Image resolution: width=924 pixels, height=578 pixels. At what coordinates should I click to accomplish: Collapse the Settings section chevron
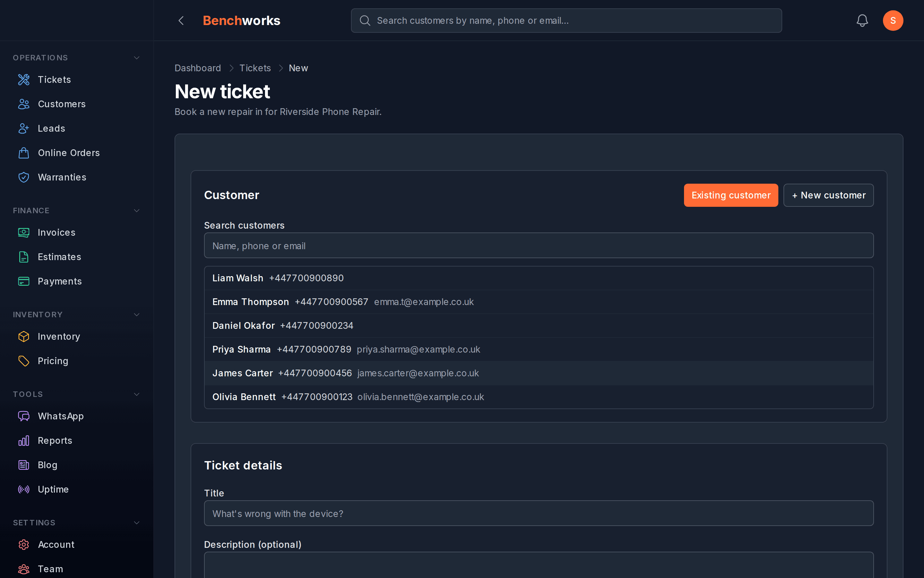point(137,522)
